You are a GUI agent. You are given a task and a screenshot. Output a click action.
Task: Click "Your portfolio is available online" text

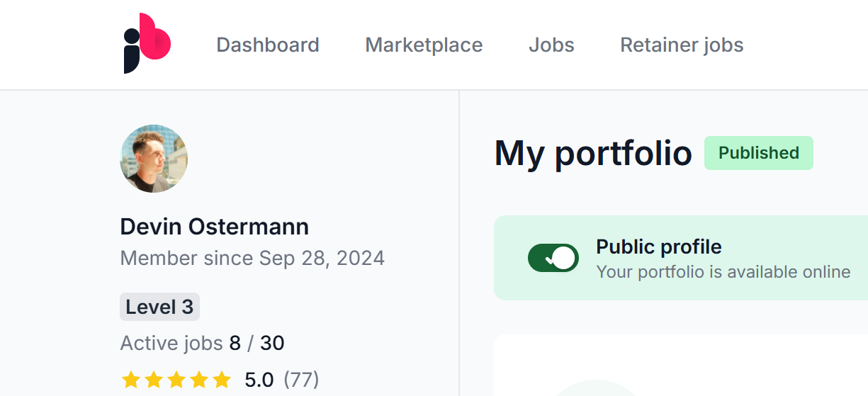pyautogui.click(x=723, y=272)
